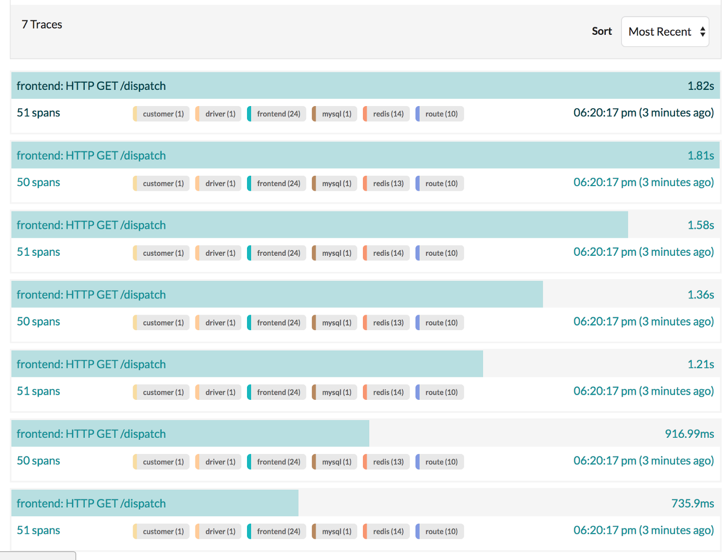Select route (10) tag in the 735.9ms trace
Viewport: 728px width, 560px height.
pyautogui.click(x=439, y=532)
